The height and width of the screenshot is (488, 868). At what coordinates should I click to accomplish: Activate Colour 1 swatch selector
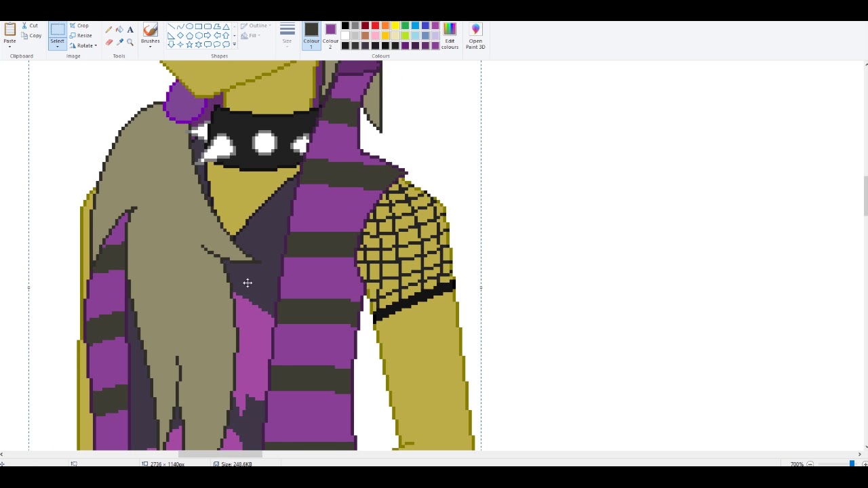pyautogui.click(x=311, y=35)
